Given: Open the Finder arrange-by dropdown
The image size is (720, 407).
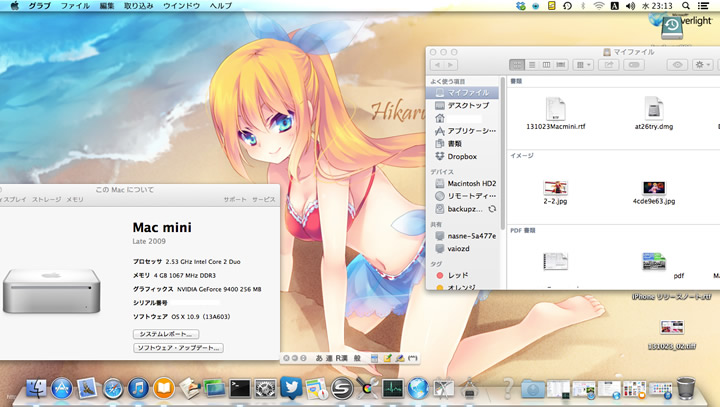Looking at the screenshot, I should click(583, 65).
